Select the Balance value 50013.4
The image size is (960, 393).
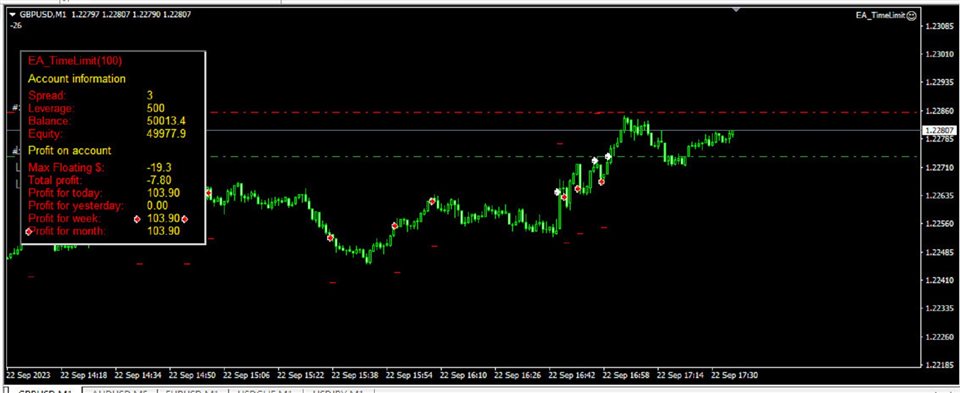[167, 121]
